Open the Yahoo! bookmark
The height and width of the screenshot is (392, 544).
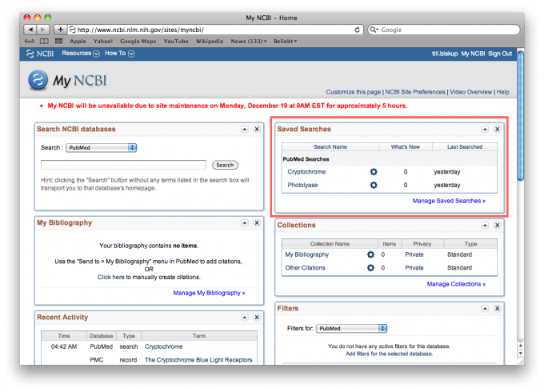(x=103, y=42)
